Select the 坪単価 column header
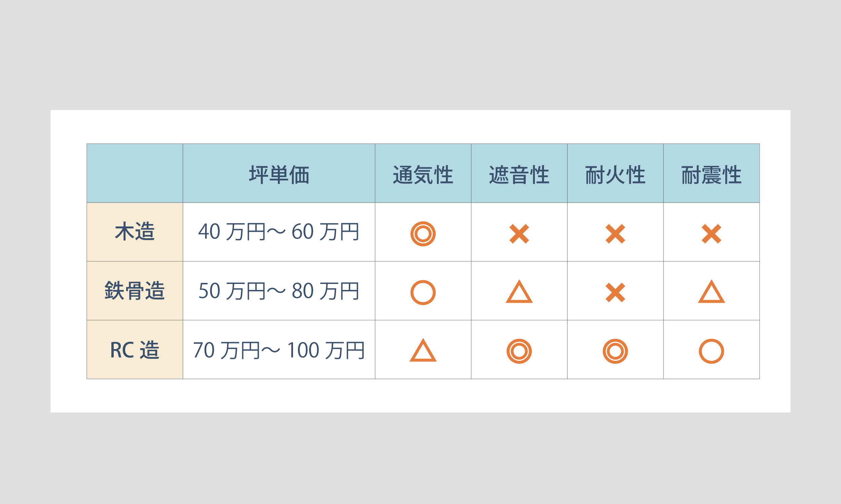This screenshot has width=841, height=504. click(279, 173)
